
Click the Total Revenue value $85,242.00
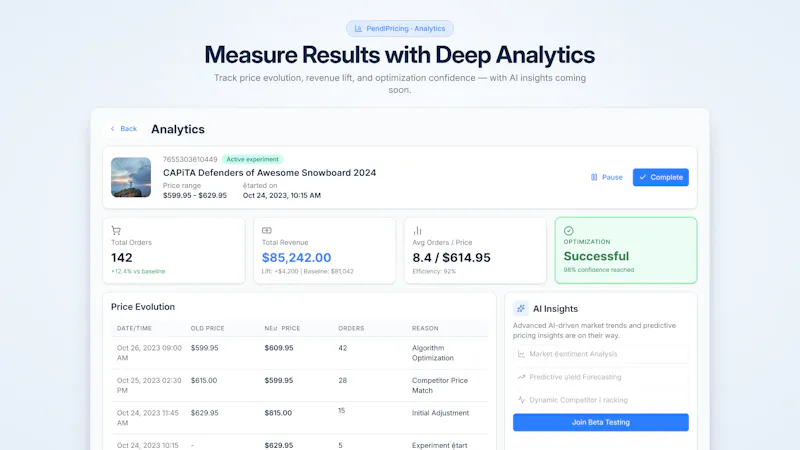coord(296,258)
